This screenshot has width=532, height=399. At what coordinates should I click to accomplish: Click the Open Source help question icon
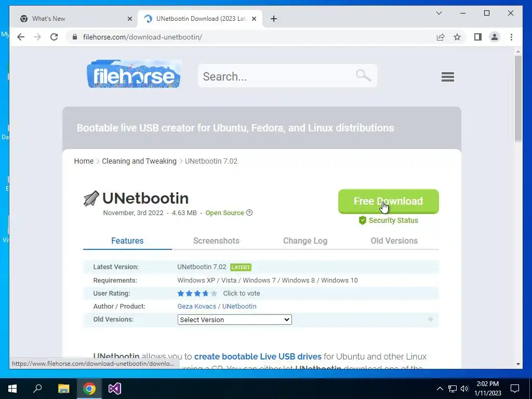click(x=249, y=212)
